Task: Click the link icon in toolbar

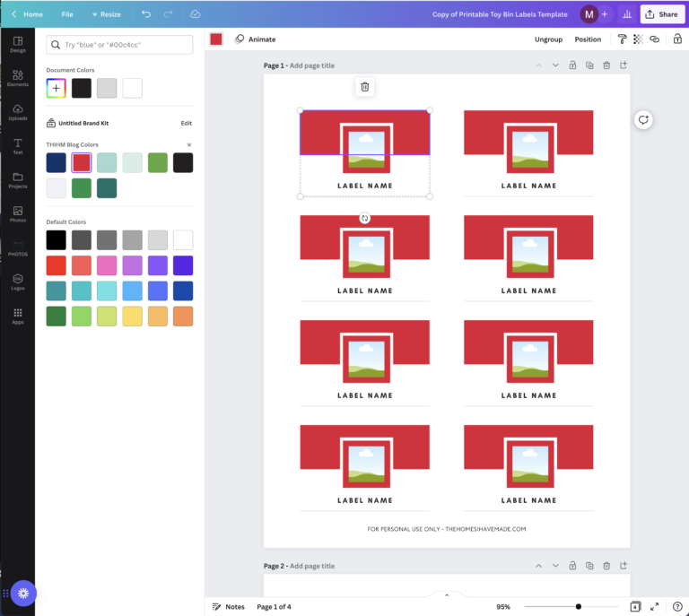Action: 655,39
